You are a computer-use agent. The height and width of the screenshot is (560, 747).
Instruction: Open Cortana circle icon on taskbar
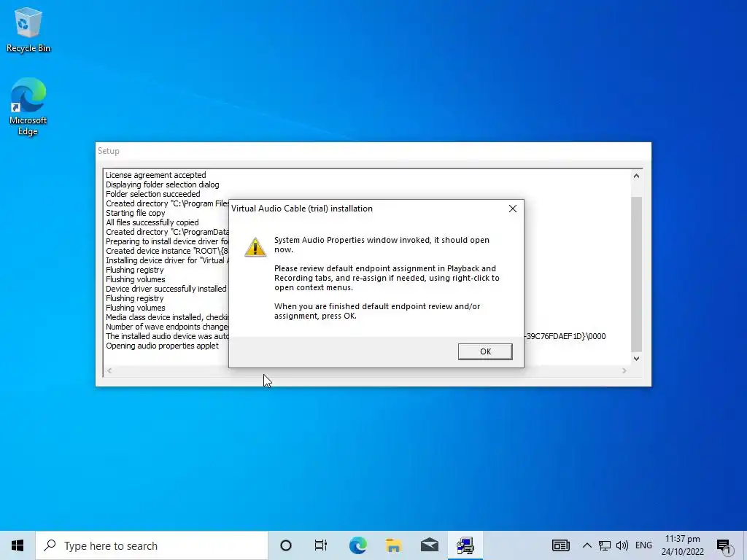(286, 545)
